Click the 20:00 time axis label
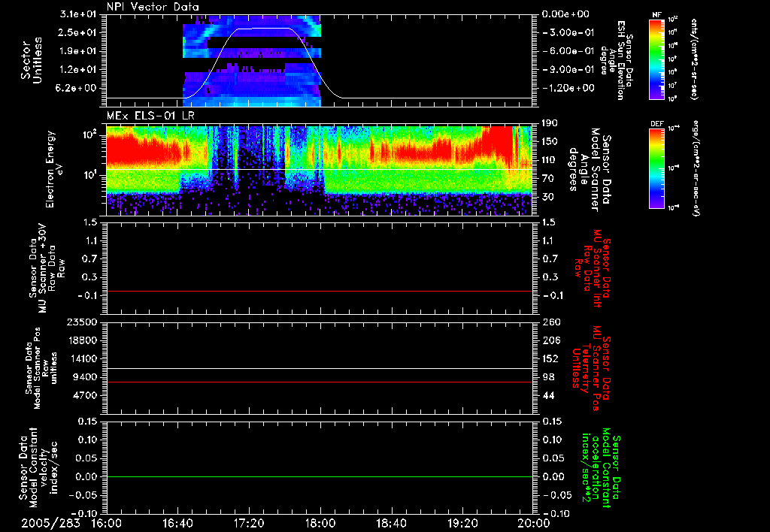Image resolution: width=770 pixels, height=532 pixels. 534,524
